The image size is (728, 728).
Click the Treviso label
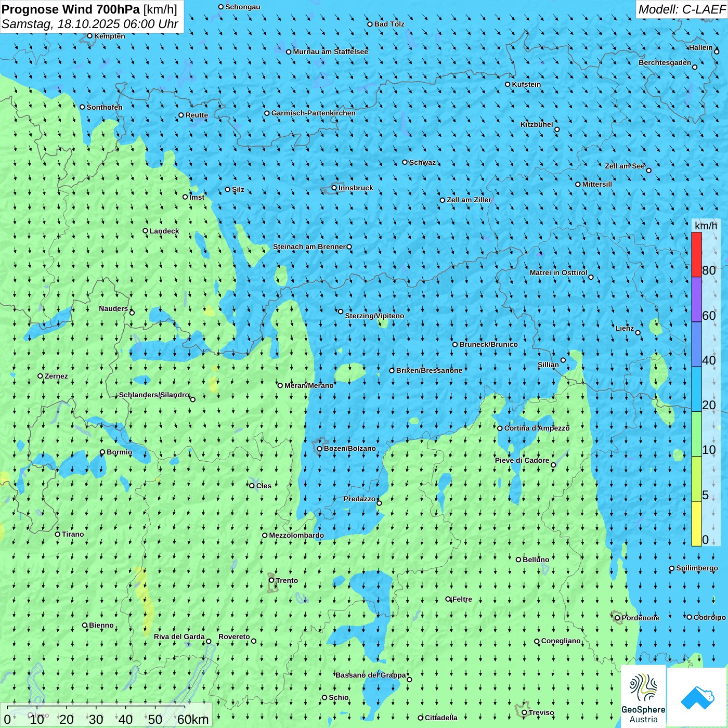pos(541,712)
